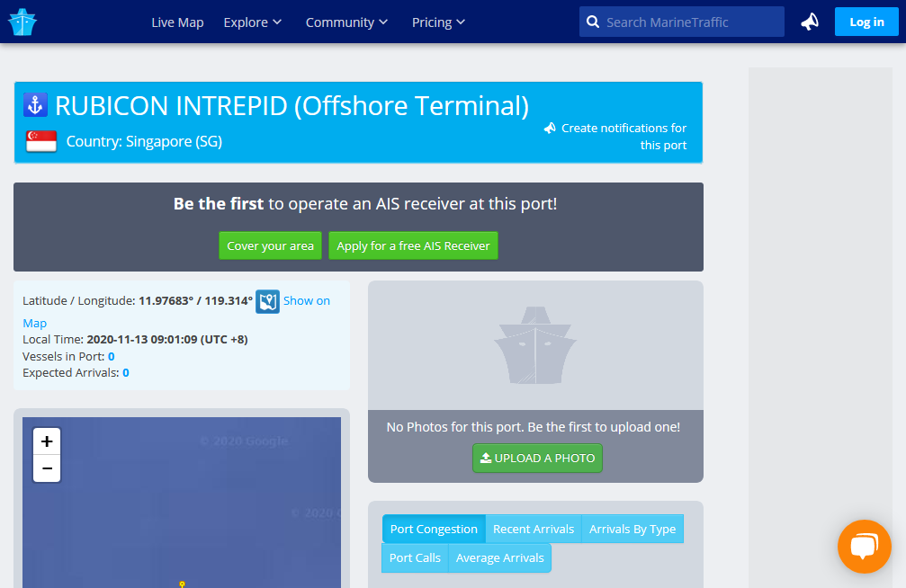Expand the Community dropdown menu
The width and height of the screenshot is (906, 588).
[346, 22]
